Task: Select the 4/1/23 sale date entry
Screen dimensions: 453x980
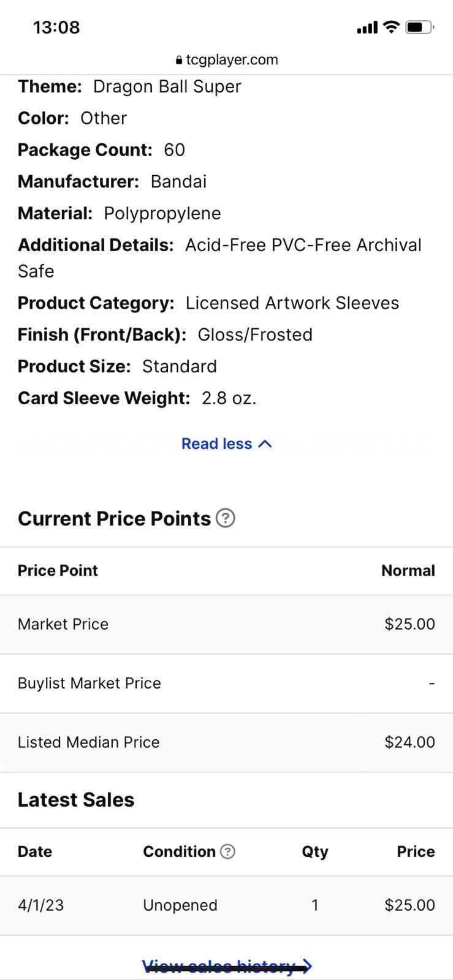Action: 40,905
